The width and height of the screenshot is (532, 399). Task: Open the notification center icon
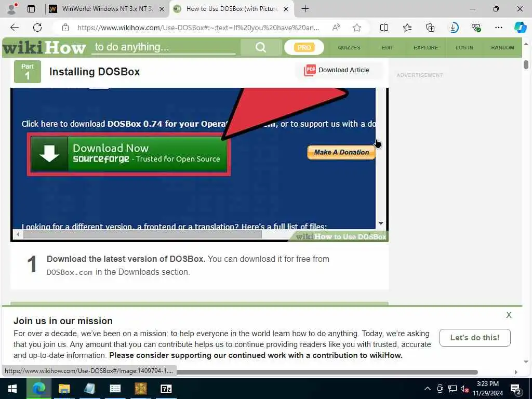[x=515, y=390]
